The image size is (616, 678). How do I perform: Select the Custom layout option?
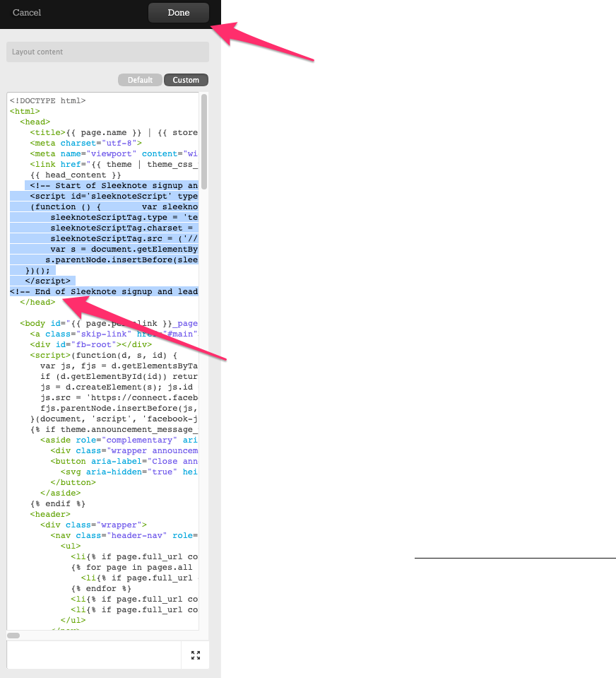tap(186, 80)
